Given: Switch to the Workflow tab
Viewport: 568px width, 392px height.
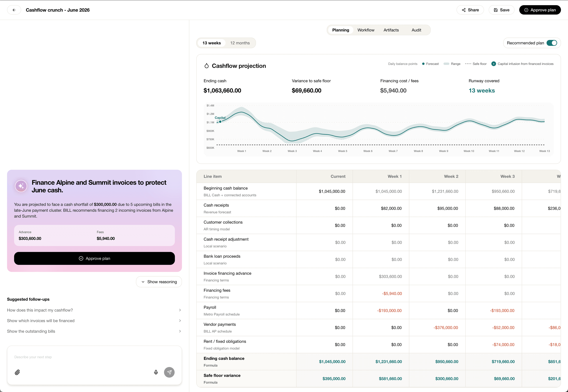Looking at the screenshot, I should point(366,30).
